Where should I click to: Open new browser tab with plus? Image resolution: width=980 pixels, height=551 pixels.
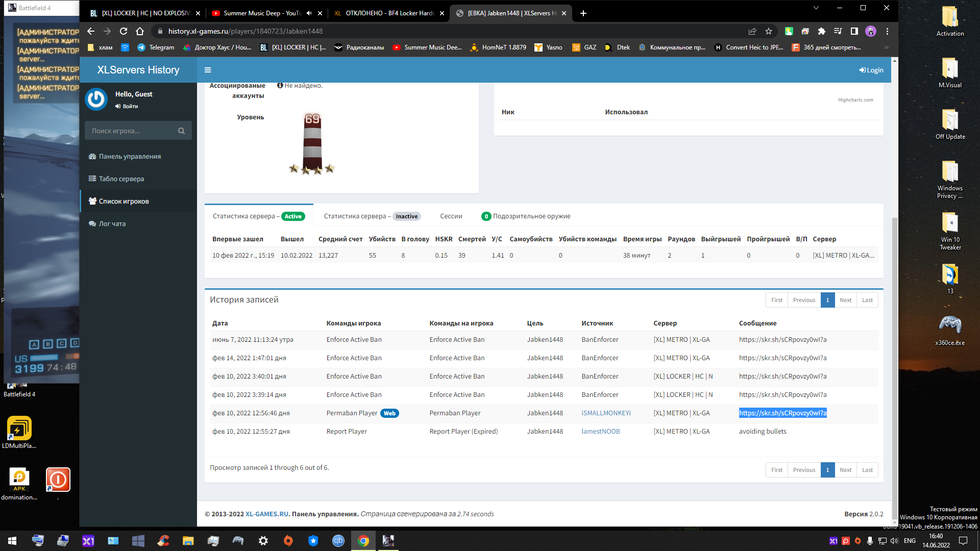583,13
